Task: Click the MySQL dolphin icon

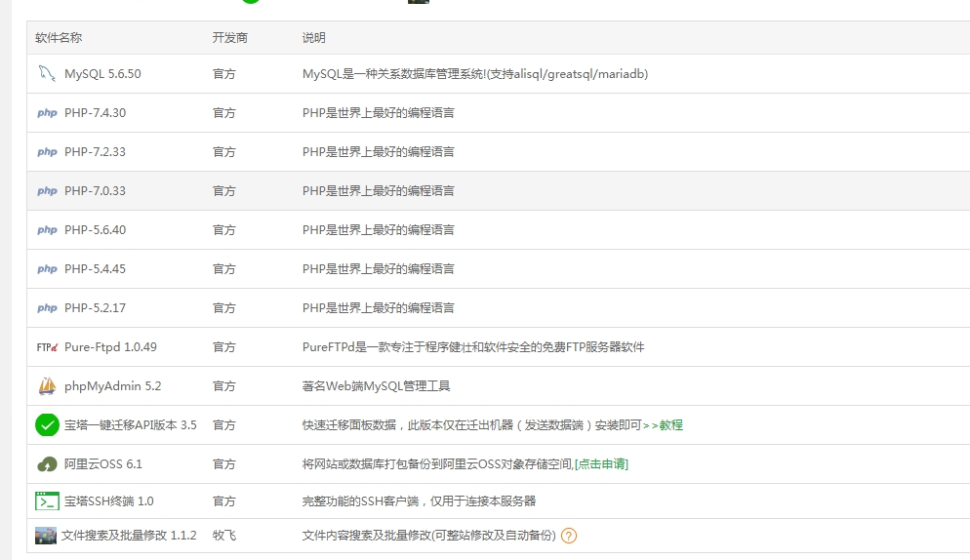Action: pyautogui.click(x=47, y=73)
